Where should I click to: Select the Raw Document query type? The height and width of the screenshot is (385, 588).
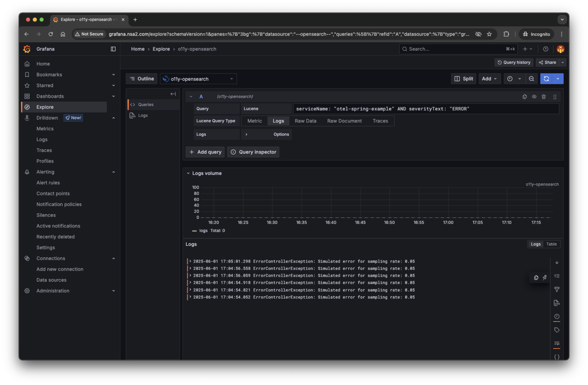(344, 121)
